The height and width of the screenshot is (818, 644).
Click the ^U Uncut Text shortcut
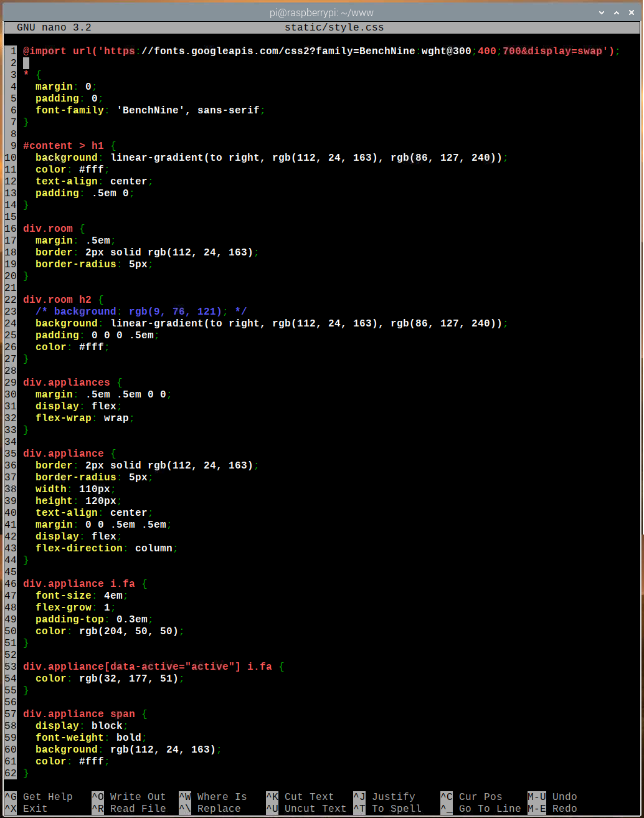click(x=306, y=809)
